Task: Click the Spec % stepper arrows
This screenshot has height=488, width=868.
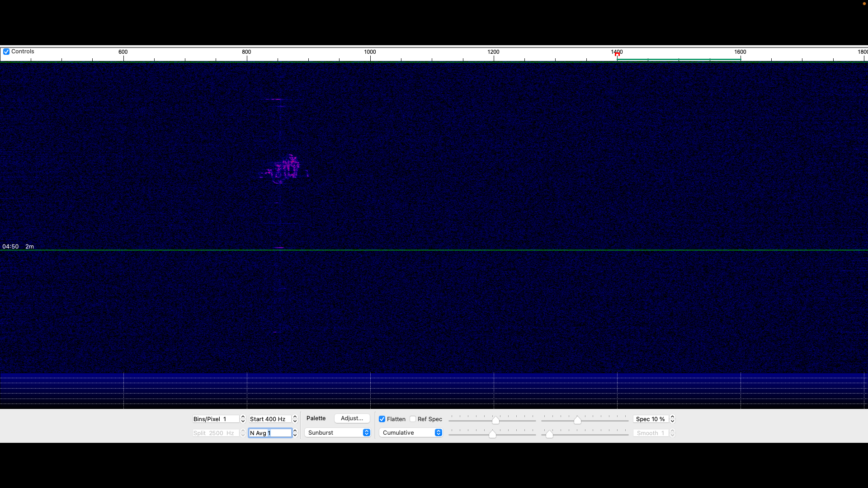Action: 672,419
